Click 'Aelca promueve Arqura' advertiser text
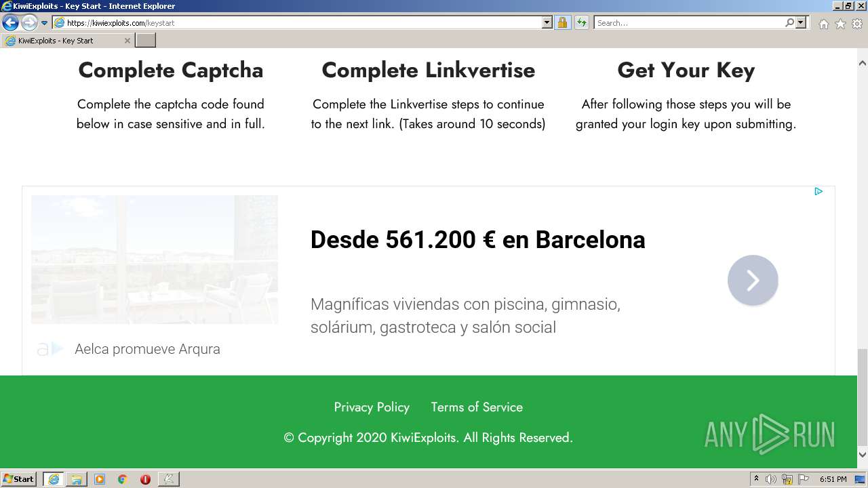Viewport: 868px width, 488px height. pos(147,349)
